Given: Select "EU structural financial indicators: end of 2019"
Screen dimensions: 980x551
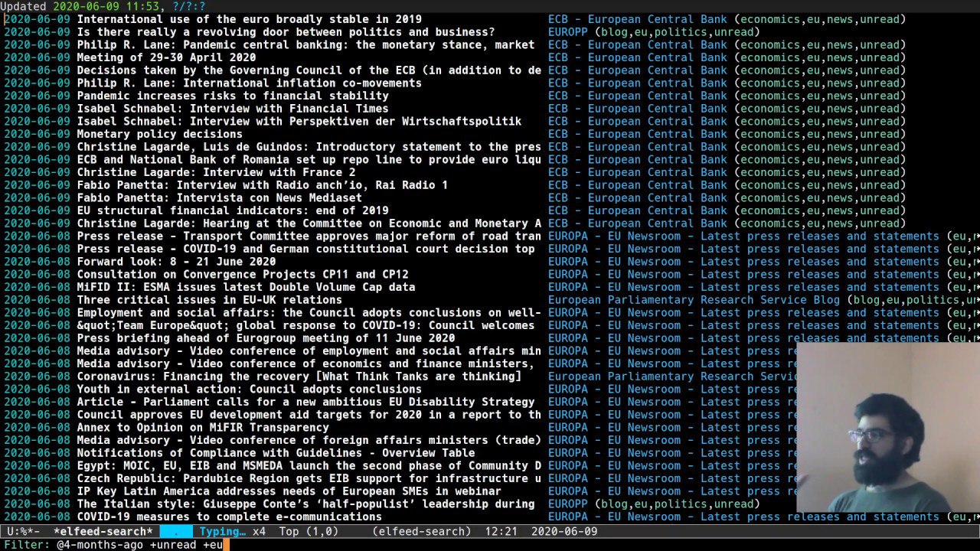Looking at the screenshot, I should (x=233, y=210).
